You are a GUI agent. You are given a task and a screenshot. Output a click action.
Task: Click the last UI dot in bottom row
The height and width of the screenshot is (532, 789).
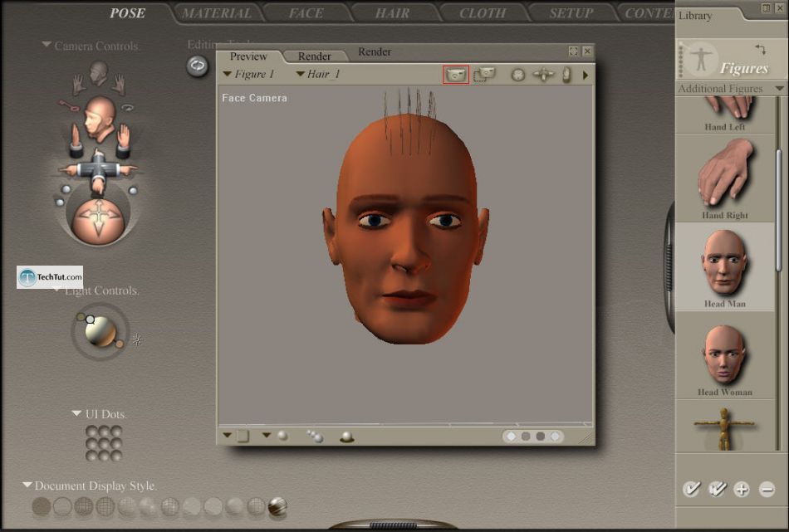click(x=116, y=456)
